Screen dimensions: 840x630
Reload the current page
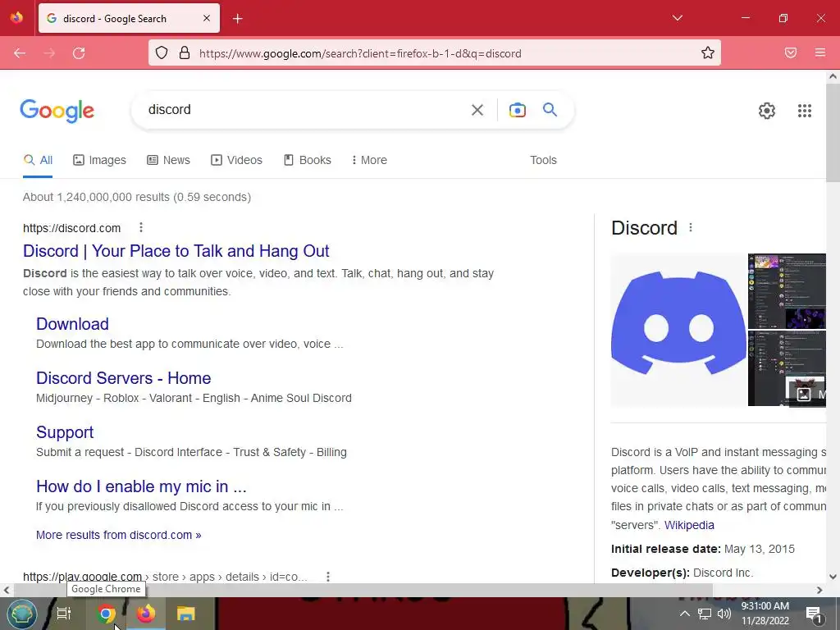tap(79, 53)
